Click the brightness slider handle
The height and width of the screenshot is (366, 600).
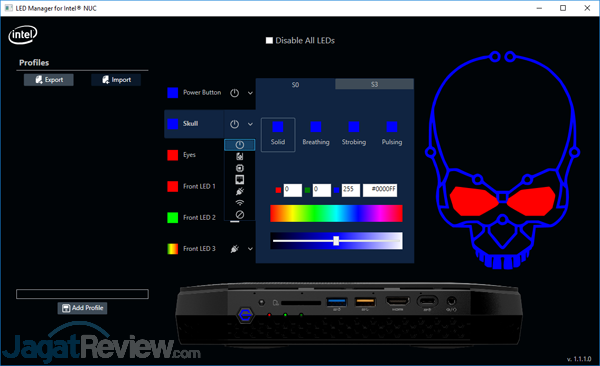(x=336, y=241)
